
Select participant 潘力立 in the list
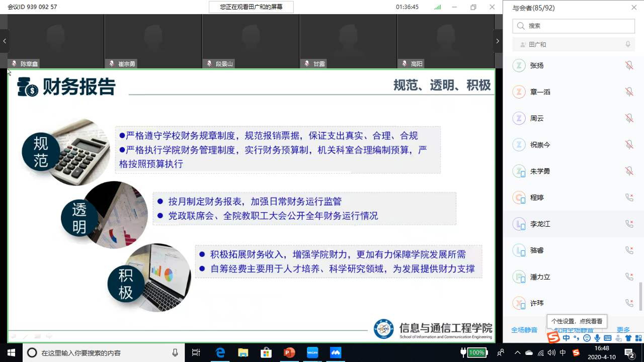click(x=540, y=277)
